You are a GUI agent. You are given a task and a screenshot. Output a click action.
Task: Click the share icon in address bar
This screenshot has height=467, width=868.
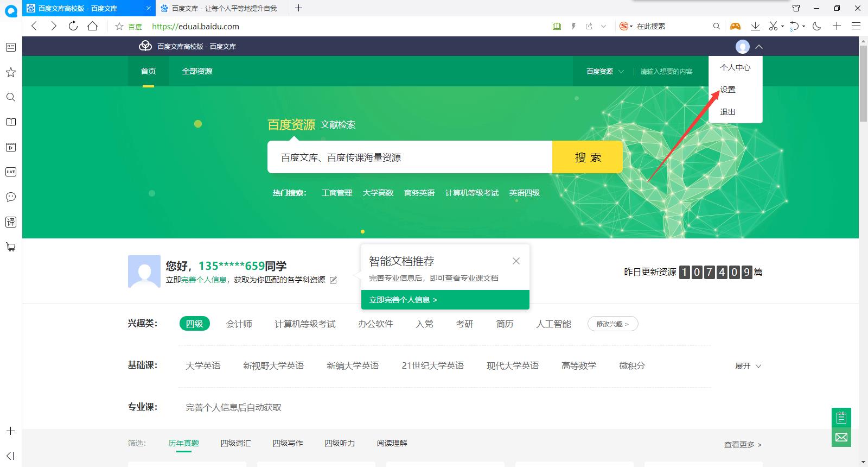(589, 26)
